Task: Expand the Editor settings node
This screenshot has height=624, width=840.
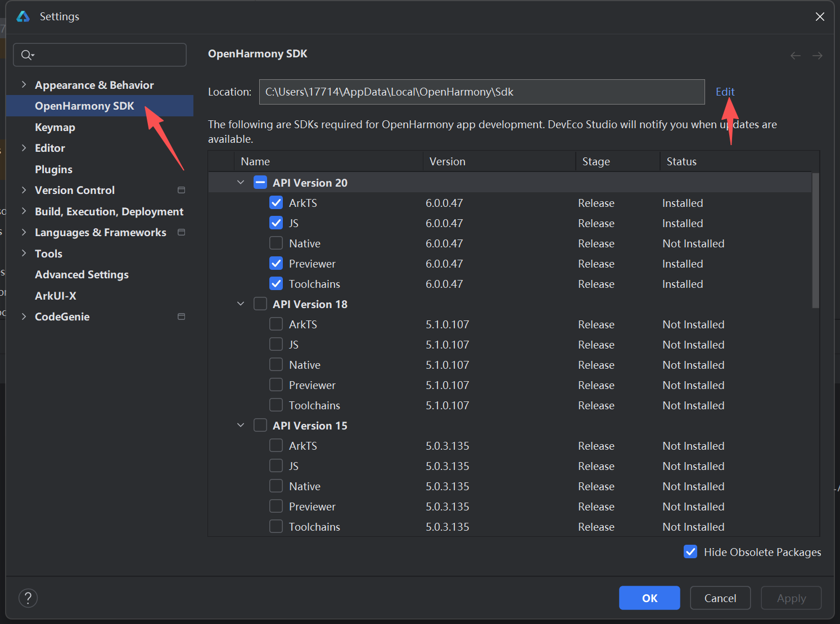Action: coord(24,148)
